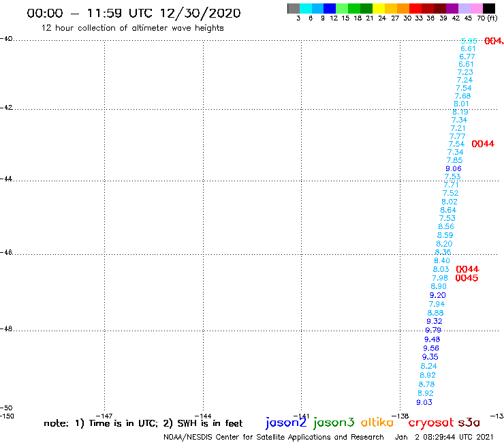The height and width of the screenshot is (443, 504).
Task: Click the wave height value 8.88
Action: 435,313
